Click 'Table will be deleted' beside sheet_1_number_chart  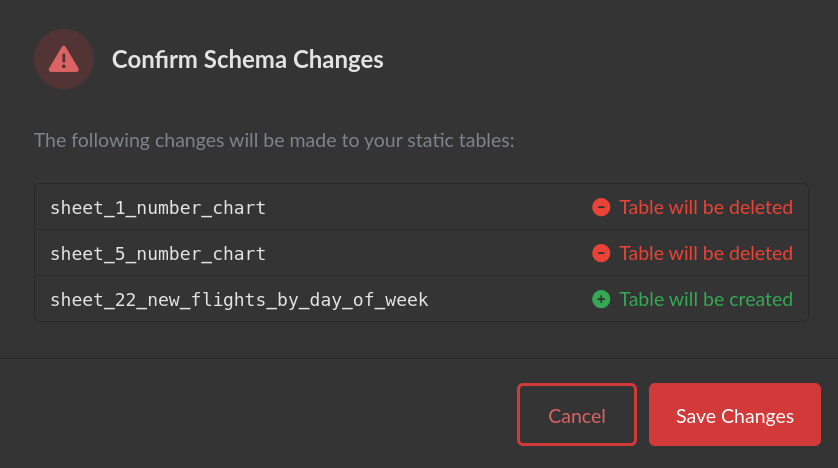[x=706, y=208]
